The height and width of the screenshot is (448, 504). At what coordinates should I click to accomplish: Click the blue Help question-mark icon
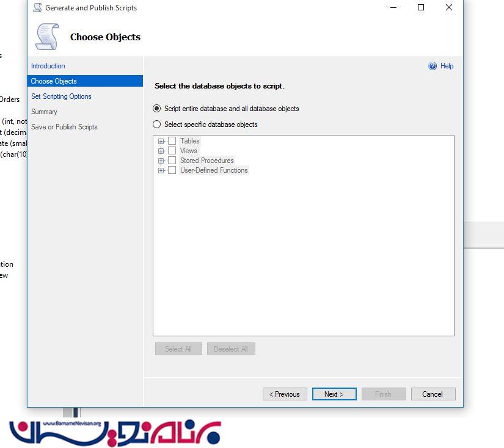point(433,66)
